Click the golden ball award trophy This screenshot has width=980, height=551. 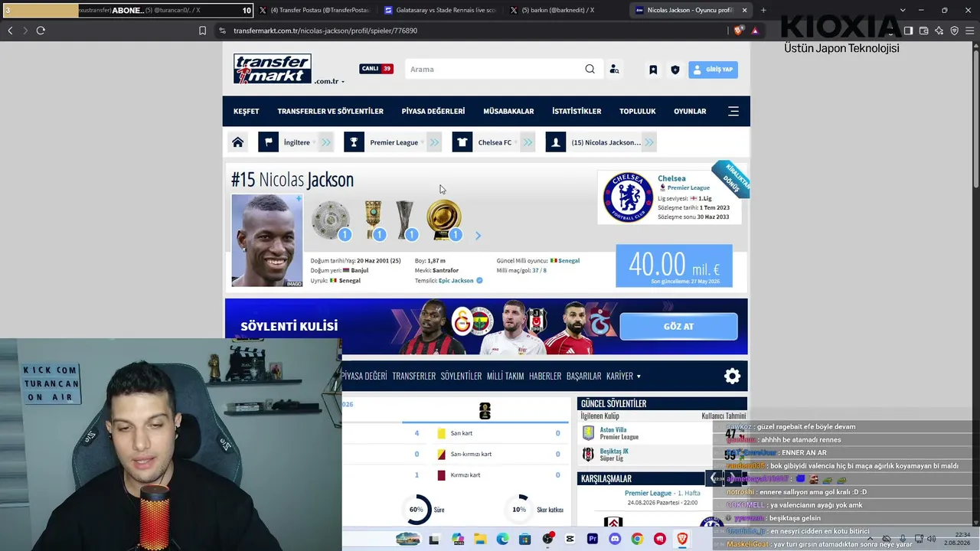pyautogui.click(x=444, y=220)
